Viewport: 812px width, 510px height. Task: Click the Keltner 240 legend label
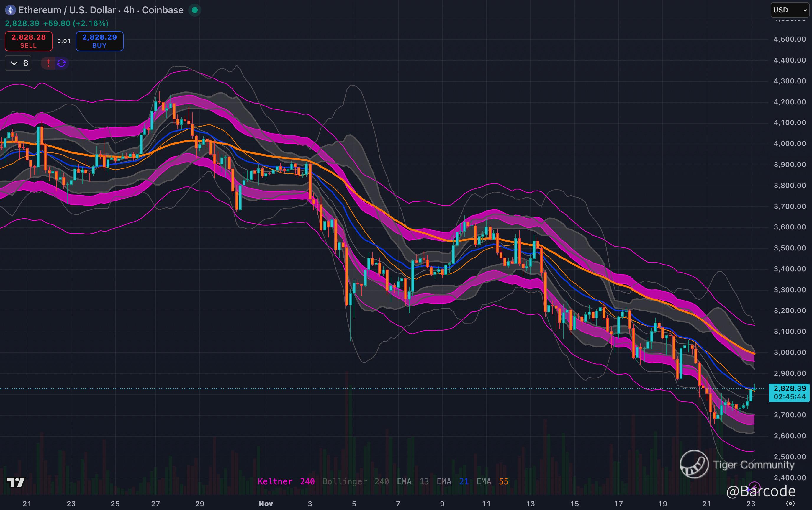click(x=286, y=481)
